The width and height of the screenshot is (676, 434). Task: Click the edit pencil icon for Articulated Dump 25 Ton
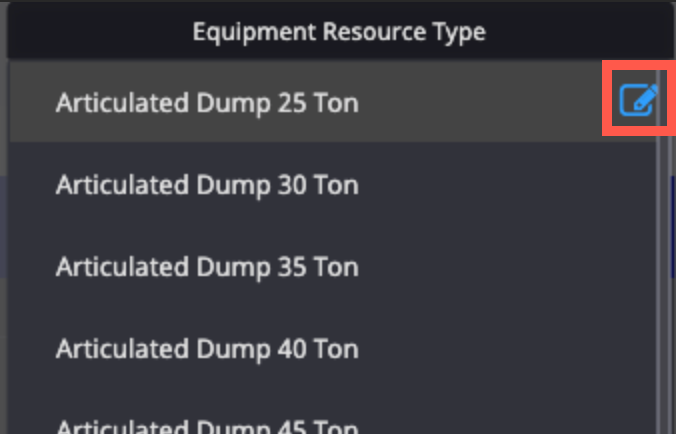pyautogui.click(x=638, y=100)
